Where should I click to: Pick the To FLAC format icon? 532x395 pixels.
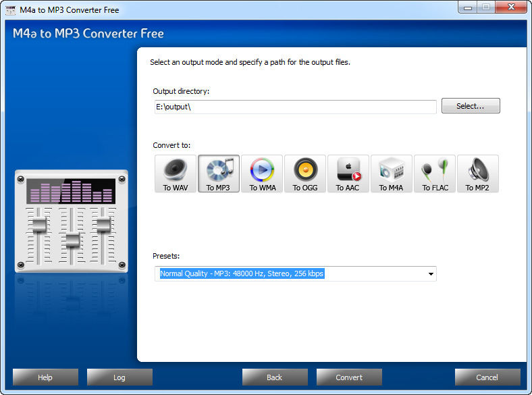coord(435,174)
